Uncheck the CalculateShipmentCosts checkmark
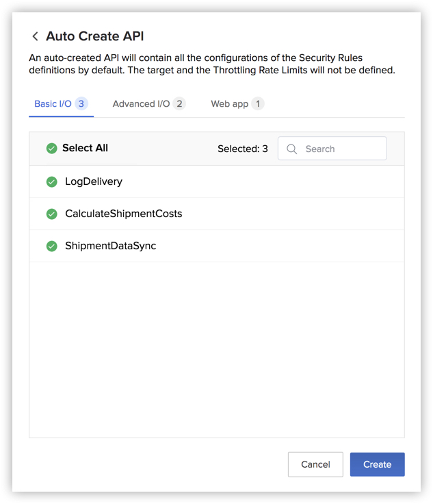The width and height of the screenshot is (433, 504). (x=51, y=214)
